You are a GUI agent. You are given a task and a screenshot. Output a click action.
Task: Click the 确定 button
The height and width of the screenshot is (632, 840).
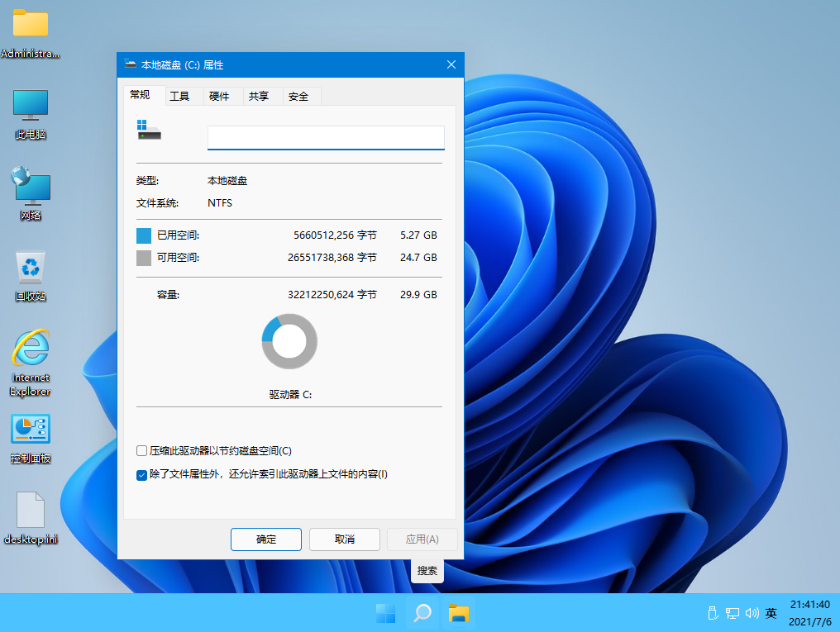pos(265,539)
